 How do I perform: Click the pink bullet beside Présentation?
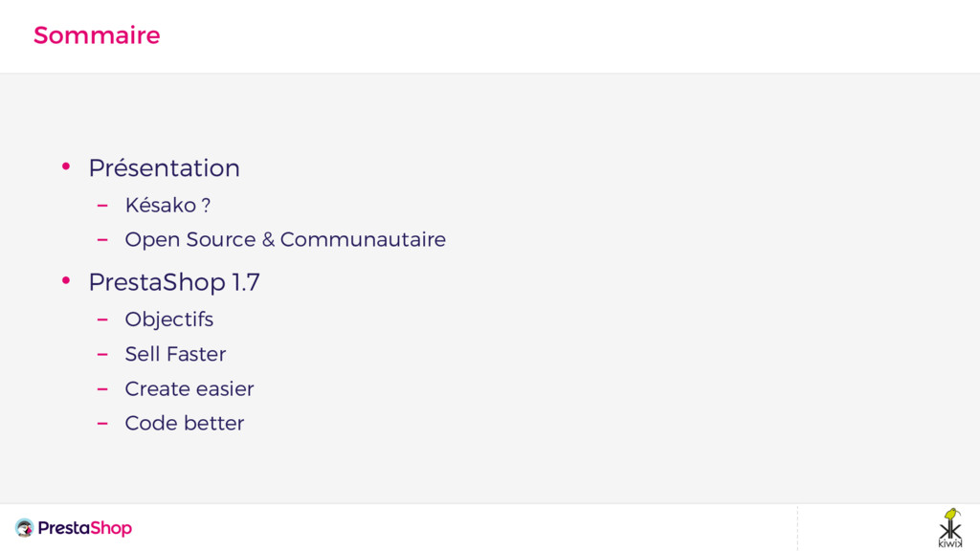point(66,167)
